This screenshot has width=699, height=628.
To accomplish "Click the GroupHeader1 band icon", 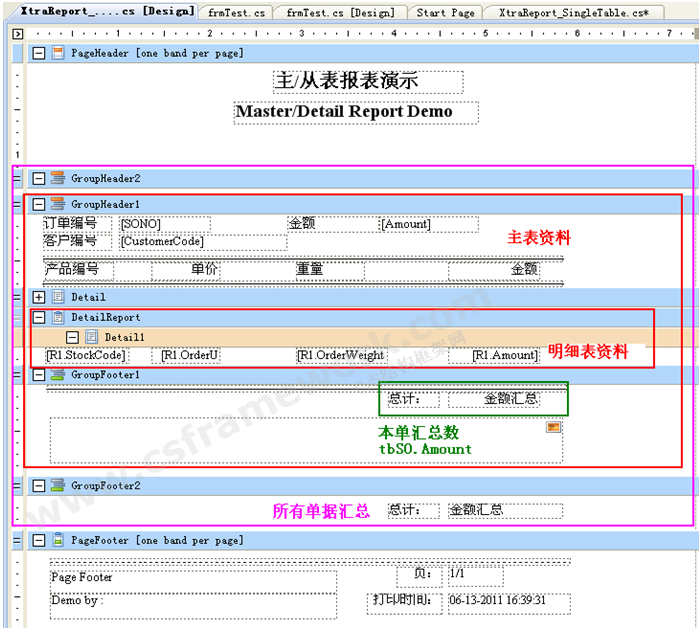I will coord(58,203).
